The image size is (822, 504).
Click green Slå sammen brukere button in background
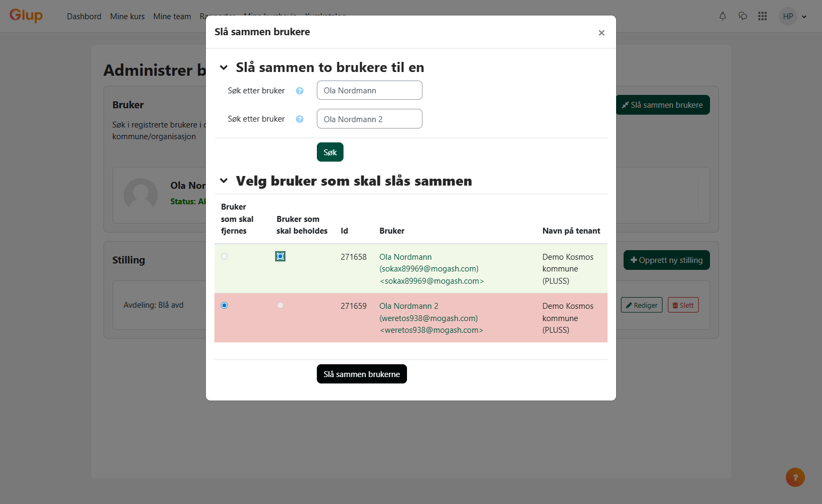(x=663, y=105)
